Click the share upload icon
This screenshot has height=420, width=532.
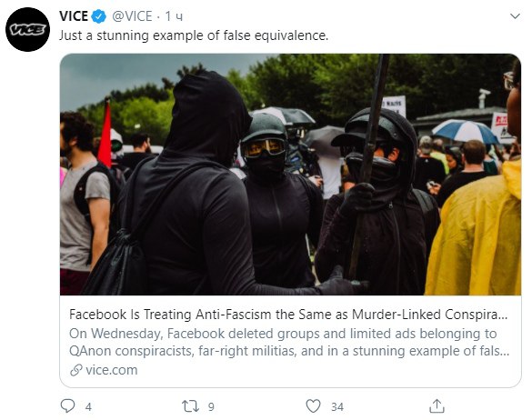(x=437, y=405)
